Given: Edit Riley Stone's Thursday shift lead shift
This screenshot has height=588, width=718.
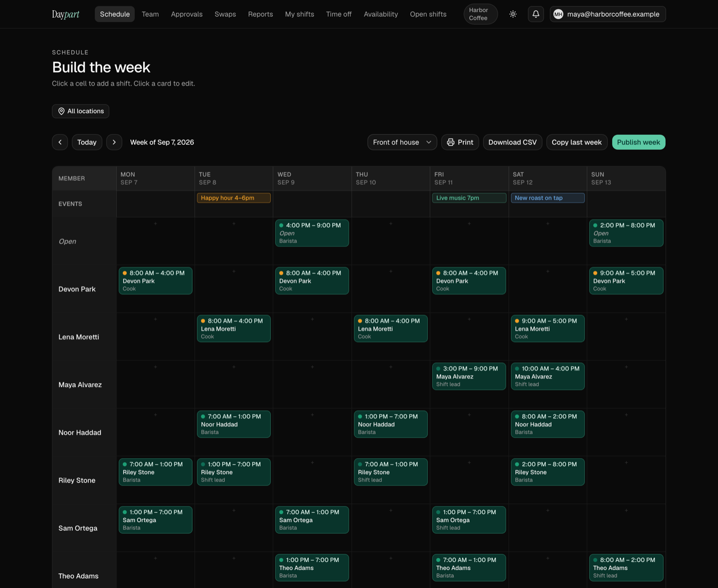Looking at the screenshot, I should [x=391, y=472].
